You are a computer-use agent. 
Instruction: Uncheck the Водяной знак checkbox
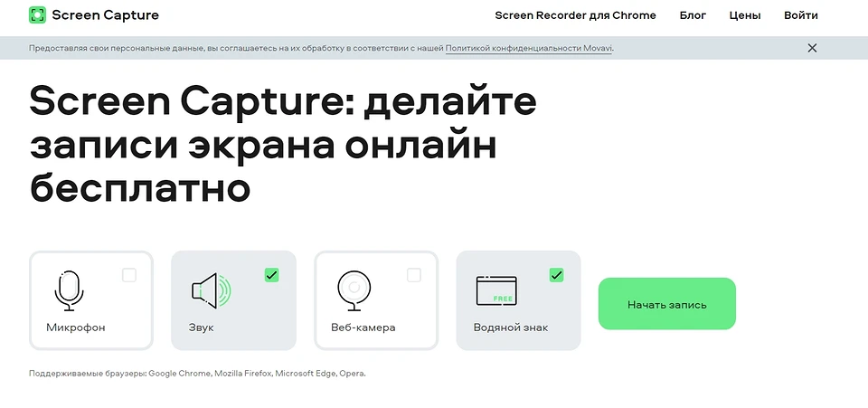(556, 275)
